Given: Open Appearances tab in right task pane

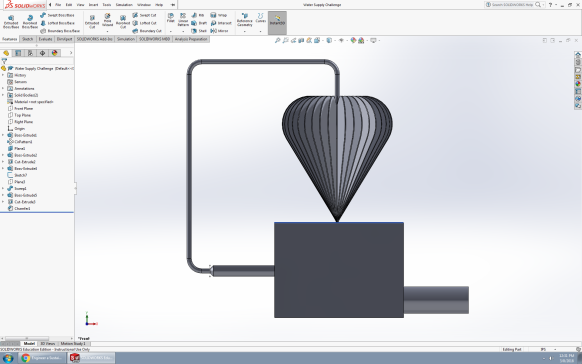Looking at the screenshot, I should [x=578, y=84].
